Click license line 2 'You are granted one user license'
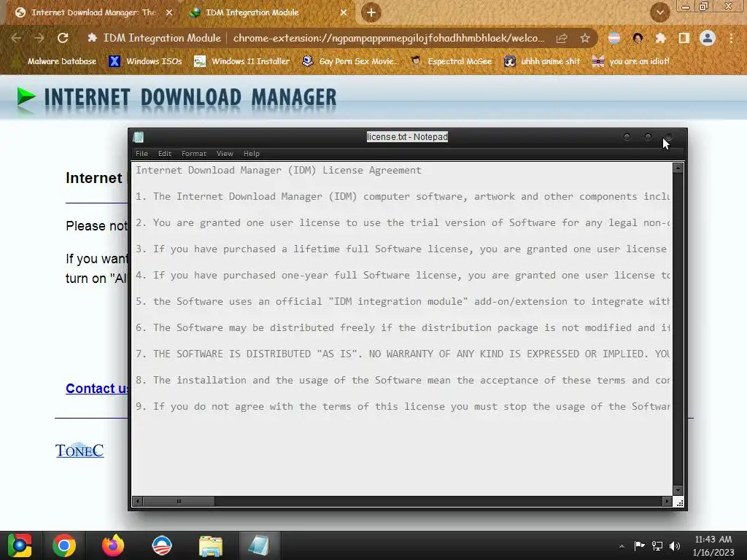Image resolution: width=747 pixels, height=560 pixels. 403,222
